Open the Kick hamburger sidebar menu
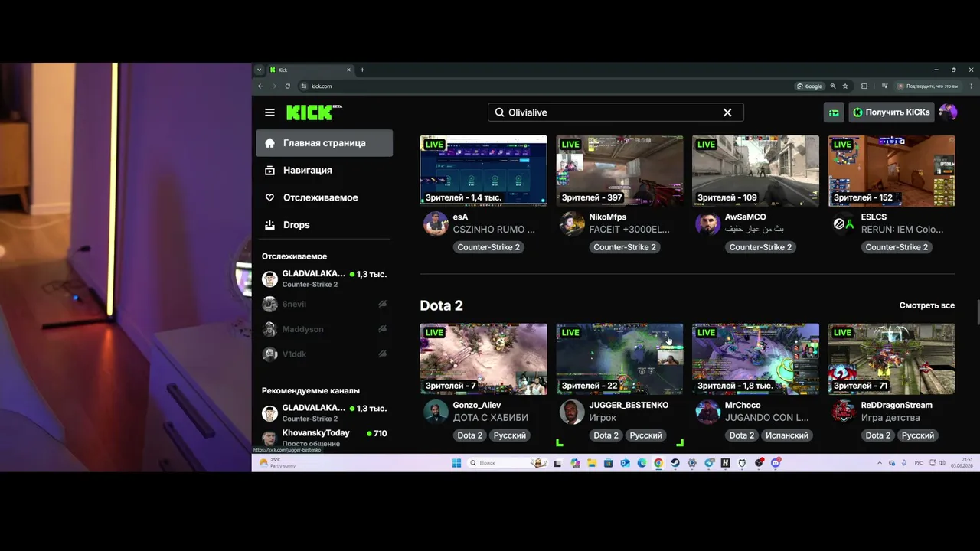The width and height of the screenshot is (980, 551). (x=269, y=112)
